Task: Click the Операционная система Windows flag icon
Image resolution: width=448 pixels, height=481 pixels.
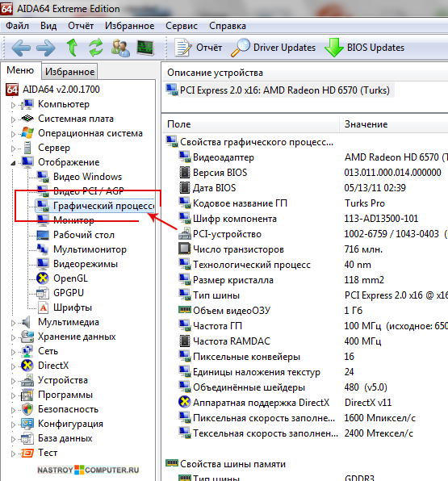Action: pyautogui.click(x=27, y=133)
